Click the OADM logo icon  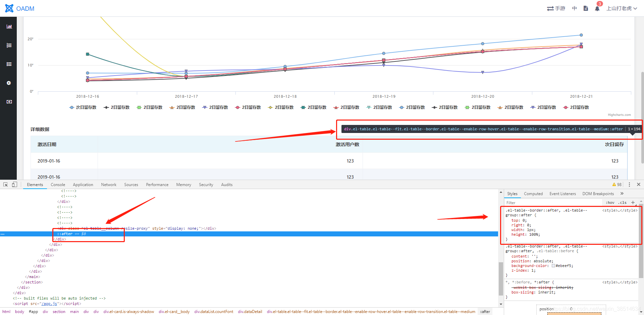(9, 8)
